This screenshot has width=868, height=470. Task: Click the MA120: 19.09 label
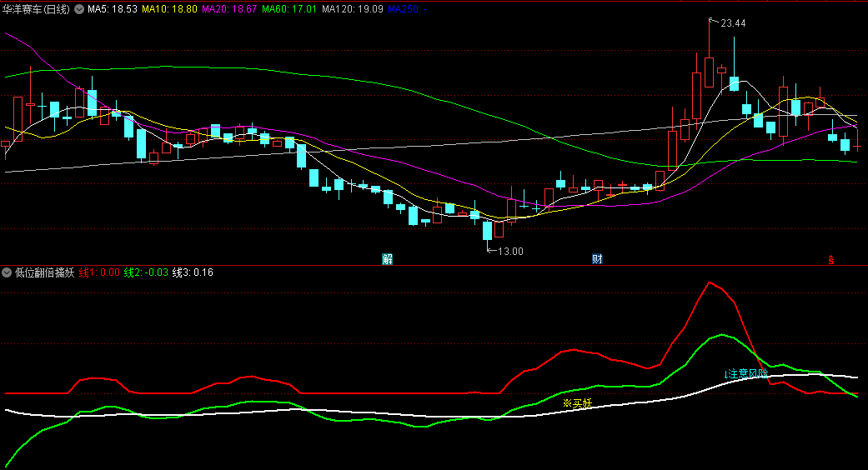click(353, 9)
